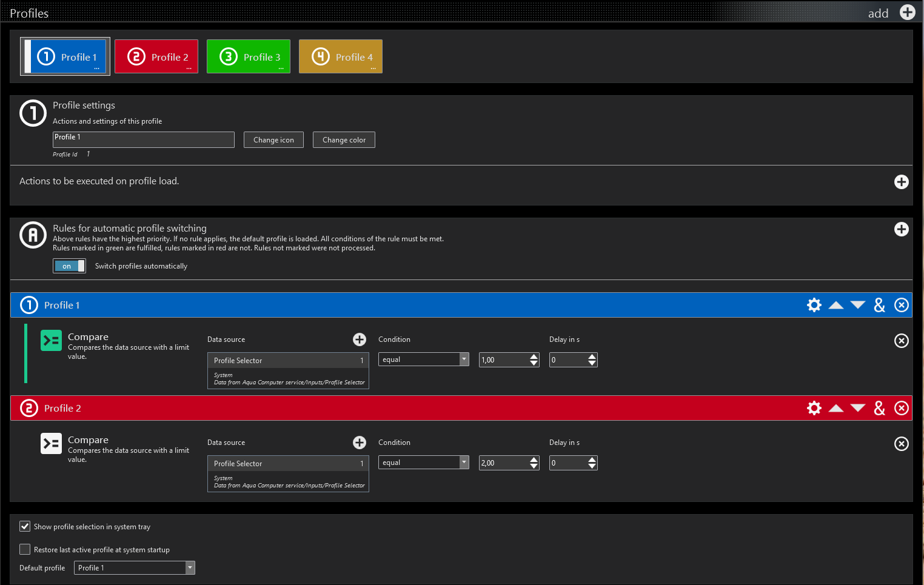
Task: Add data source to Profile 1 compare
Action: pos(360,339)
